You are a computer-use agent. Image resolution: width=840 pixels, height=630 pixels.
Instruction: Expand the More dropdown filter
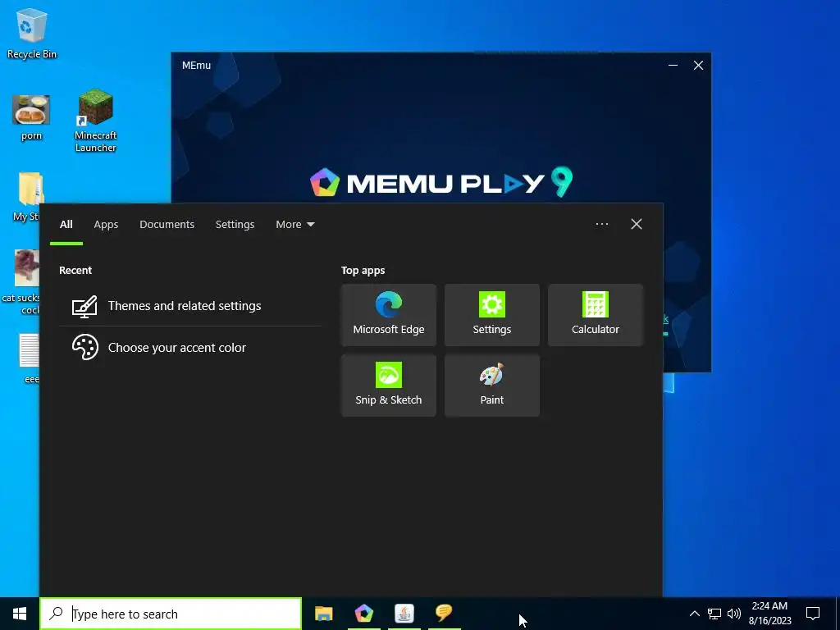pos(294,225)
